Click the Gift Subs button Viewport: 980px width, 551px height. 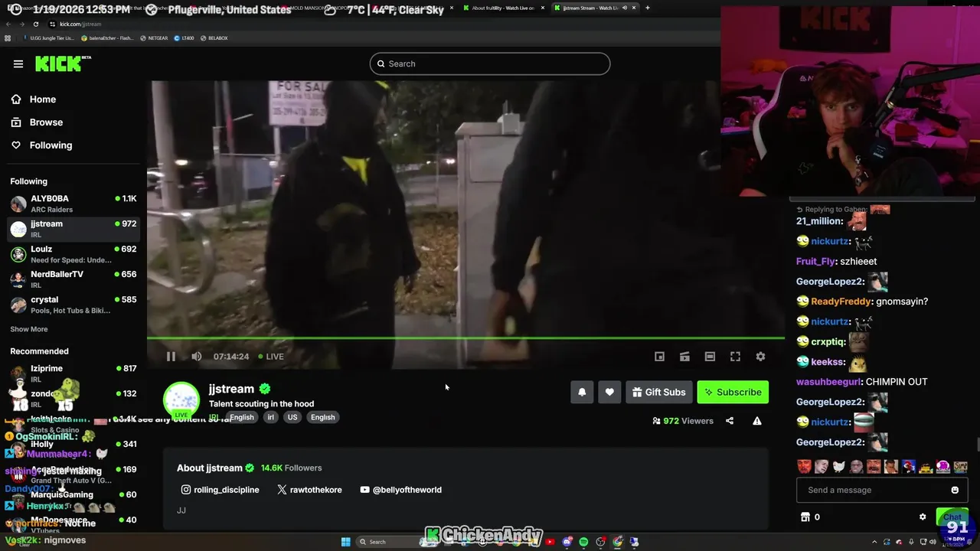659,392
